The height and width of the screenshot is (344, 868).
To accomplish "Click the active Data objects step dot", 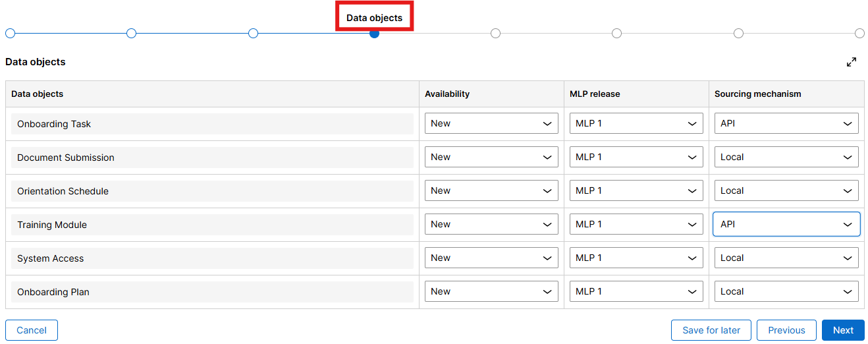I will click(374, 33).
